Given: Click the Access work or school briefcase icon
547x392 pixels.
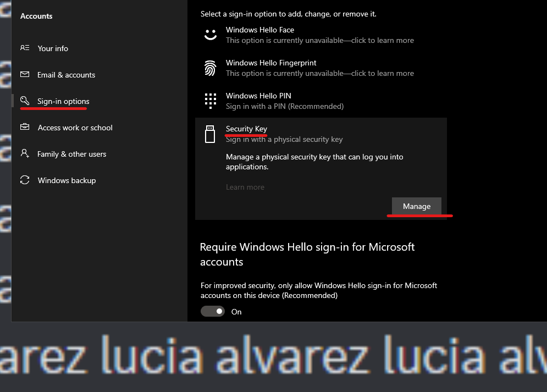Looking at the screenshot, I should click(x=25, y=127).
